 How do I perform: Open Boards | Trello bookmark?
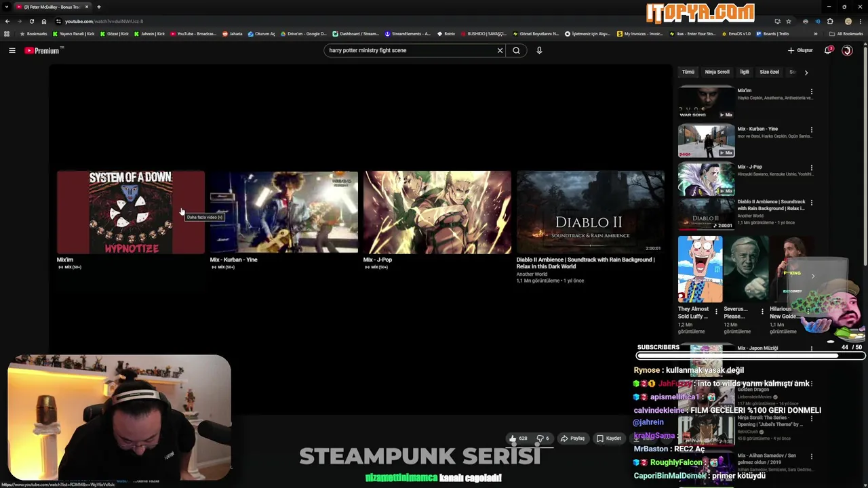[x=773, y=34]
